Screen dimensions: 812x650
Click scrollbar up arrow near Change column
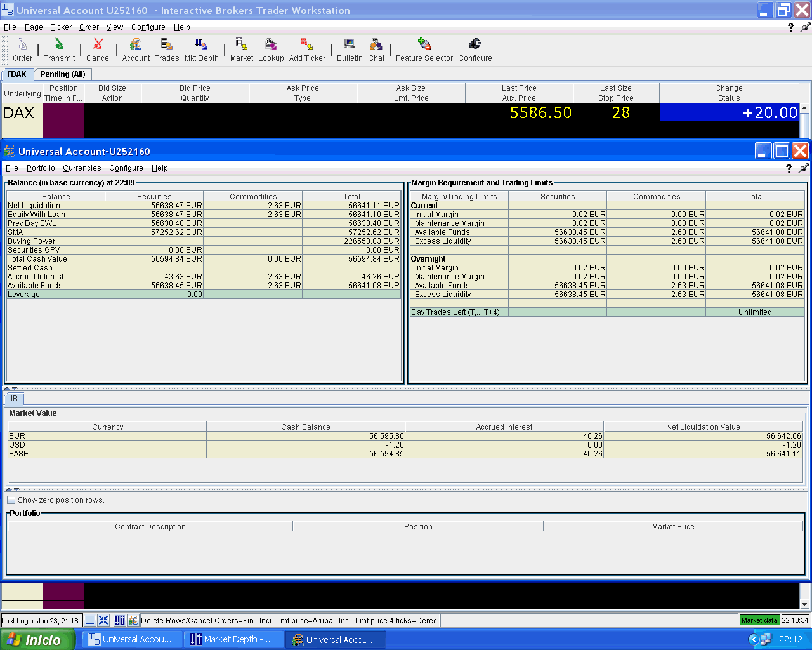click(x=804, y=109)
